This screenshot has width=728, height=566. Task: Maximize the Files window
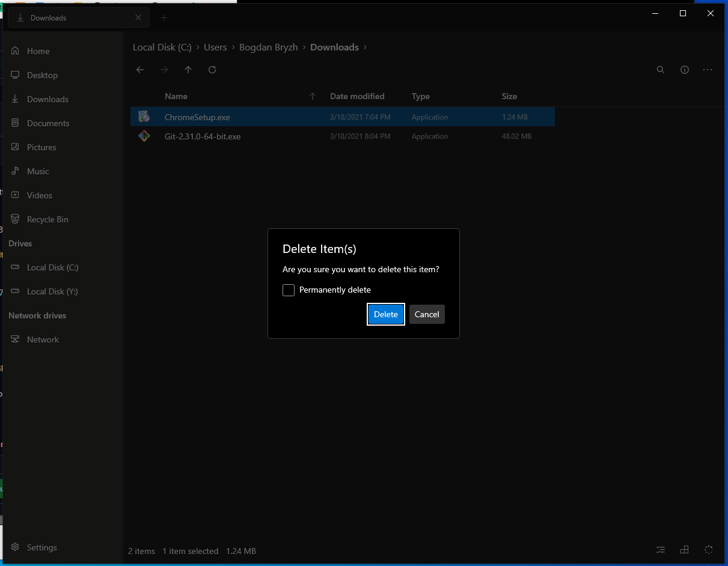pos(683,13)
